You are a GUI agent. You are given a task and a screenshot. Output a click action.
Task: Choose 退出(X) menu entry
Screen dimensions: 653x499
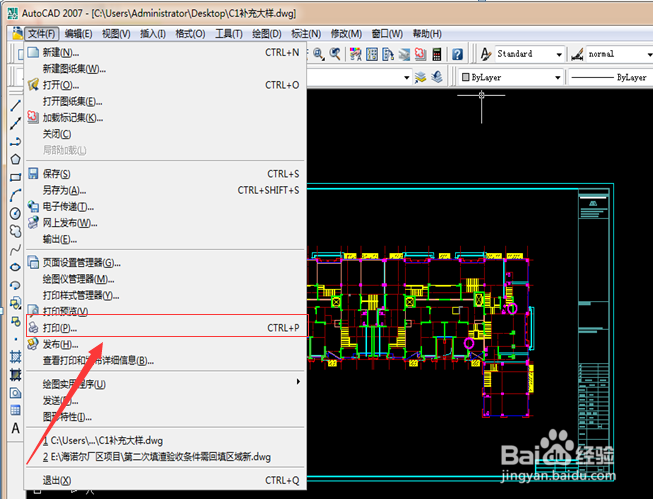point(166,480)
